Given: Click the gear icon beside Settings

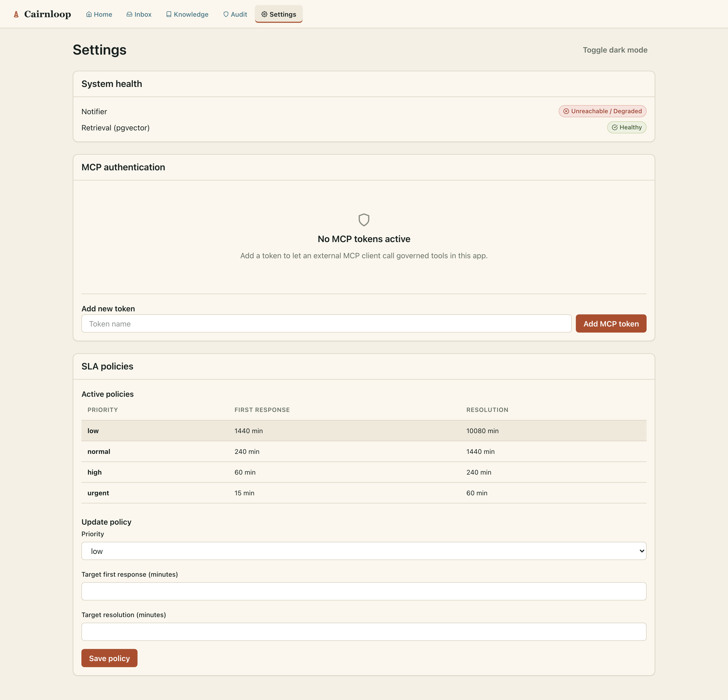Looking at the screenshot, I should (264, 14).
